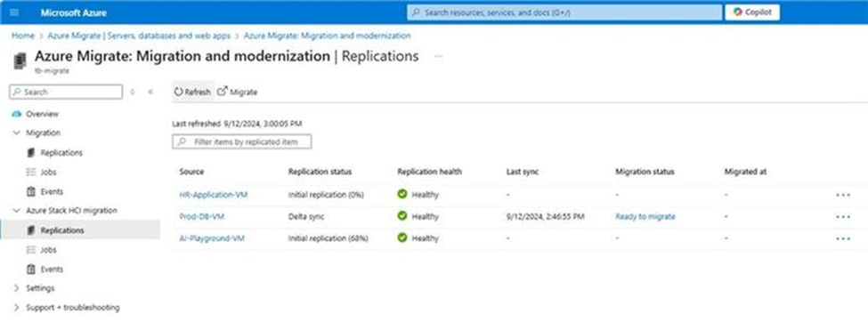Viewport: 868px width, 330px height.
Task: Open actions ellipsis for HR-Application-VM row
Action: [843, 195]
